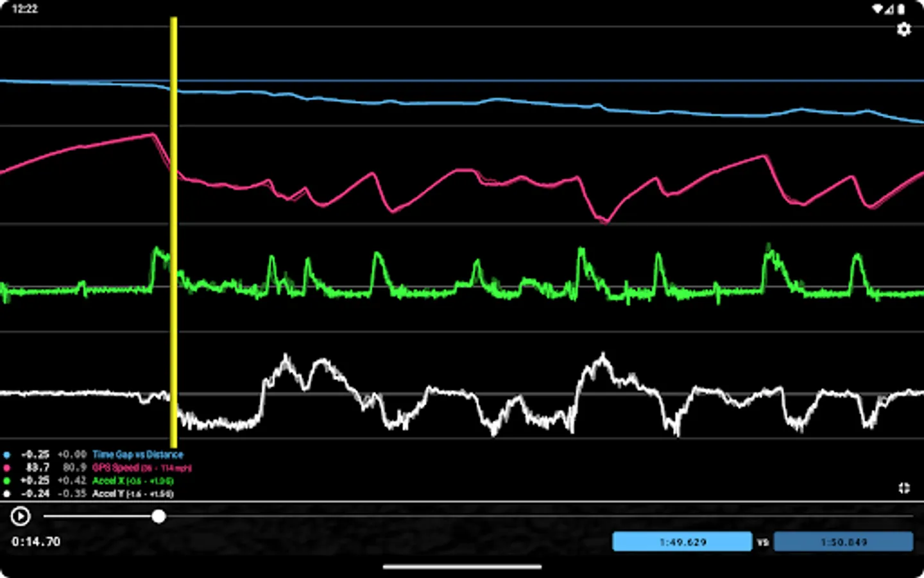Select the 1:49.629 lap button
This screenshot has width=924, height=578.
pos(682,541)
